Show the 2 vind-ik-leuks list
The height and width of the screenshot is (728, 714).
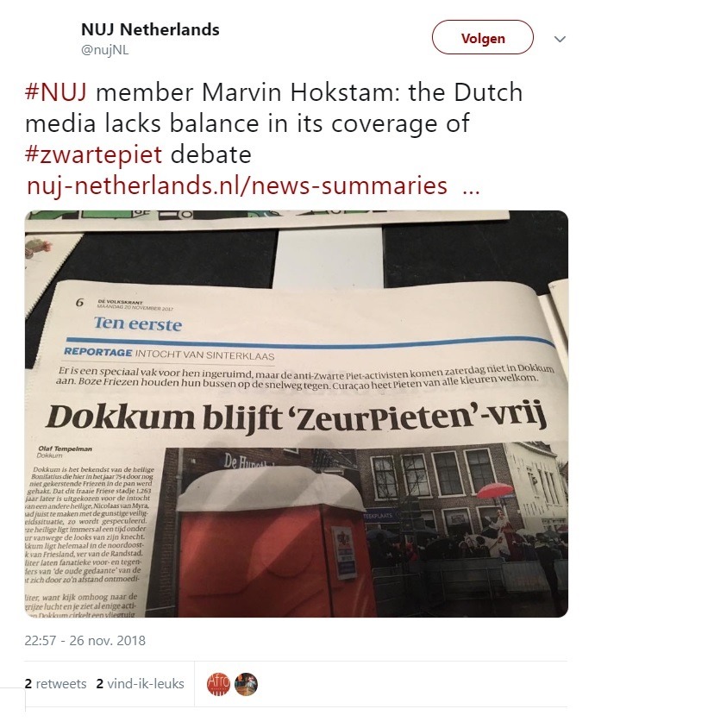click(x=140, y=683)
